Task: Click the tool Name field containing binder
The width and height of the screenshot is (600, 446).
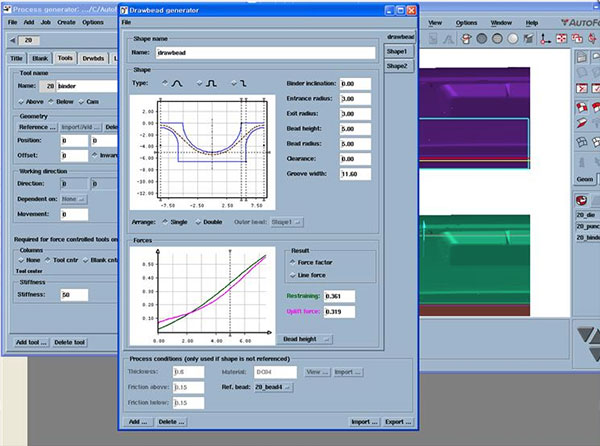Action: pyautogui.click(x=87, y=86)
